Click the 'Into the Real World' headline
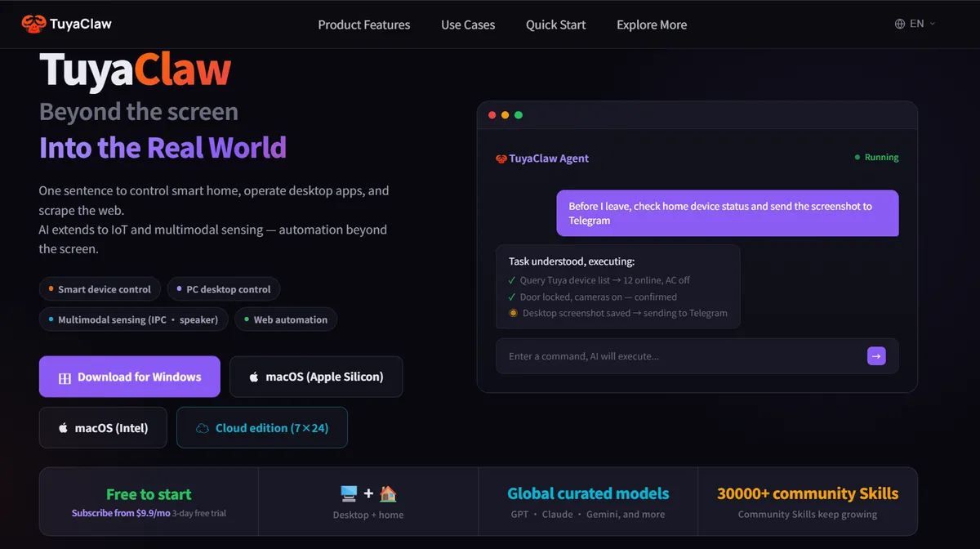The height and width of the screenshot is (549, 980). pos(163,147)
